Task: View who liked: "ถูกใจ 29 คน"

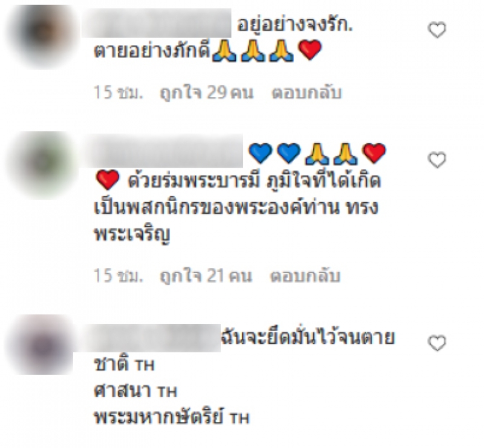Action: pyautogui.click(x=206, y=93)
